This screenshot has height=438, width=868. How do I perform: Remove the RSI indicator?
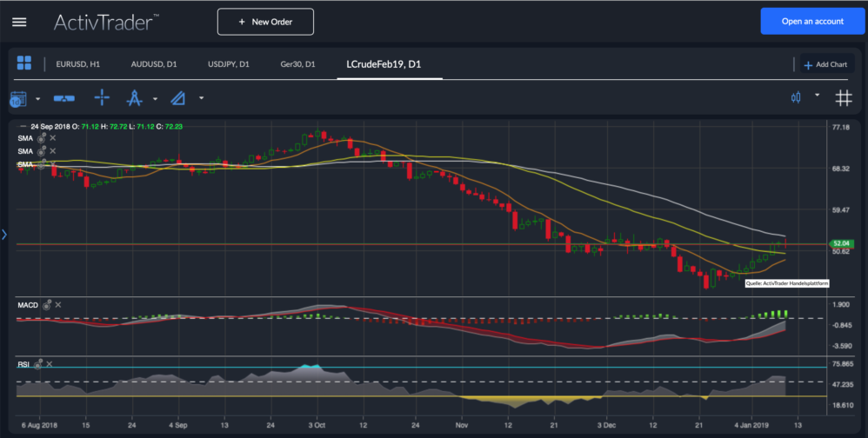click(50, 364)
